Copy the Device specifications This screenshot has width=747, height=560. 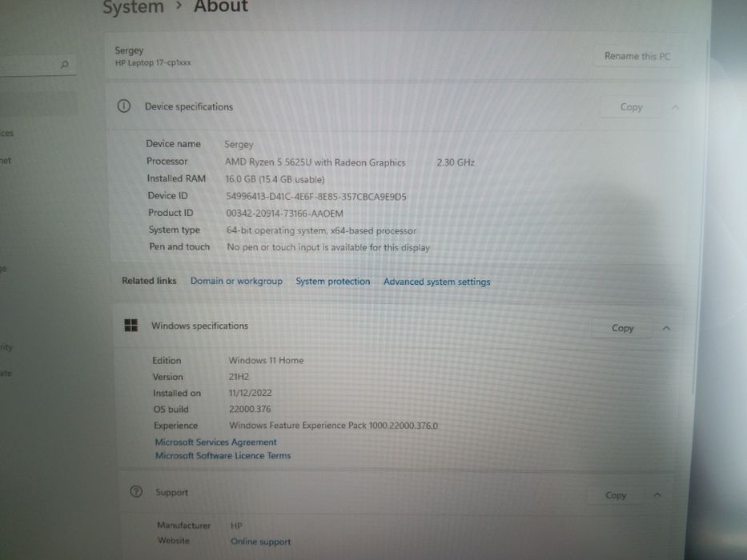[631, 107]
